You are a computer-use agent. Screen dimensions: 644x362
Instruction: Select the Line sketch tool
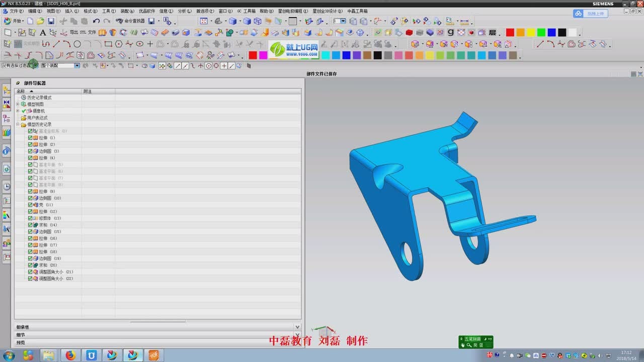(56, 44)
